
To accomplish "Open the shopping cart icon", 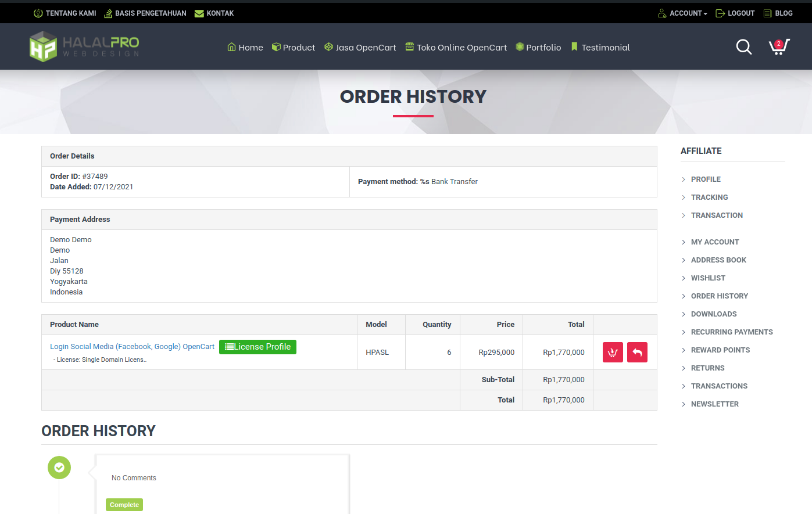I will coord(778,47).
